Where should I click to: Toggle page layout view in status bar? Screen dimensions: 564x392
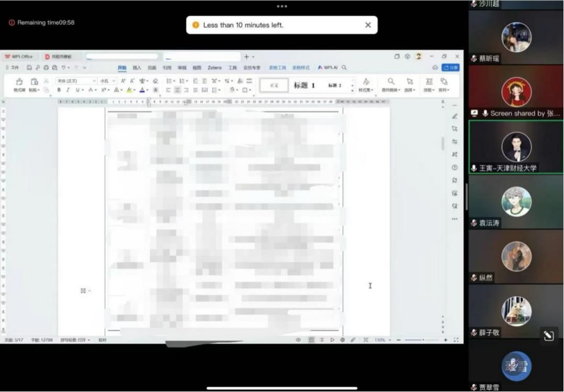coord(311,340)
